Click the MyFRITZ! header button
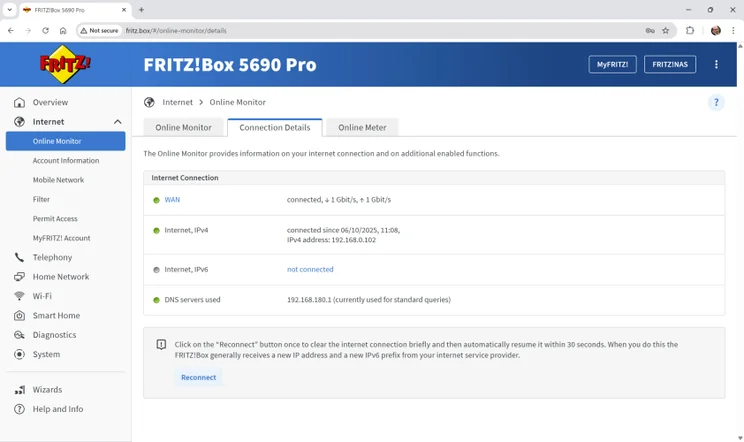Image resolution: width=744 pixels, height=442 pixels. [x=612, y=64]
